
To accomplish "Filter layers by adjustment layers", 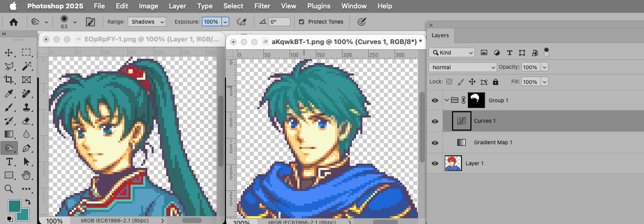I will [x=497, y=52].
